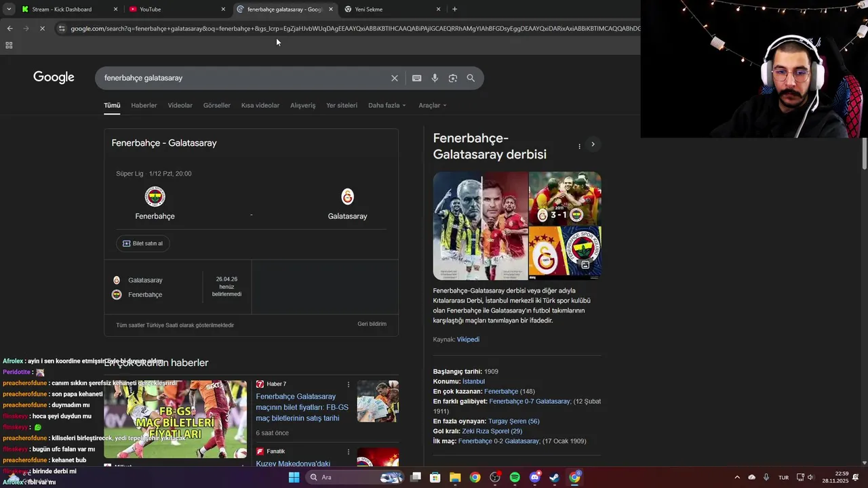
Task: Open the 3-1 score derby image
Action: coord(565,198)
